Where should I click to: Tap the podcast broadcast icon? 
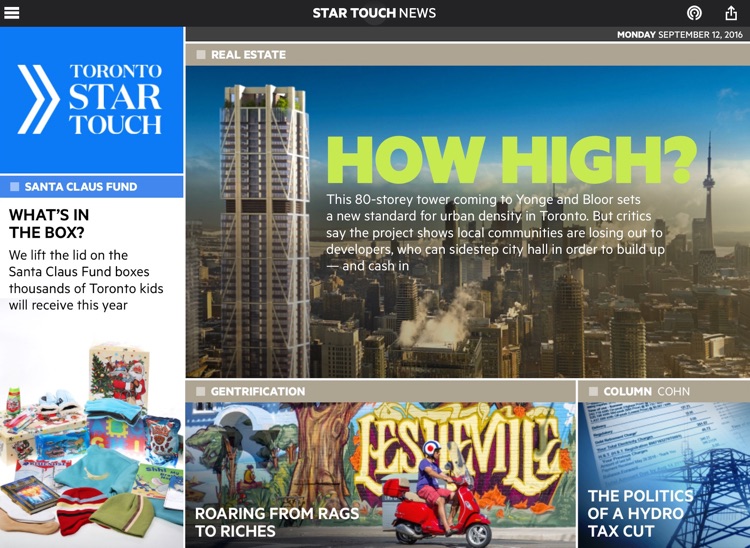[694, 13]
